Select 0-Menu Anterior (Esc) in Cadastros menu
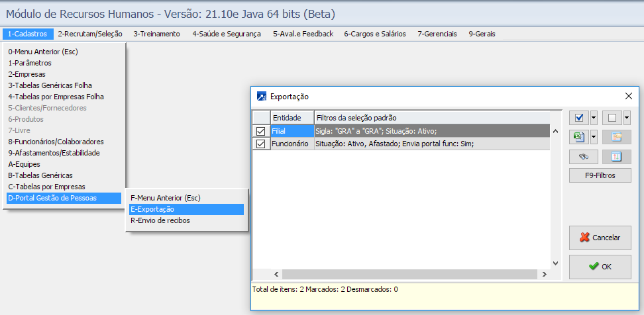644x315 pixels. [64, 52]
